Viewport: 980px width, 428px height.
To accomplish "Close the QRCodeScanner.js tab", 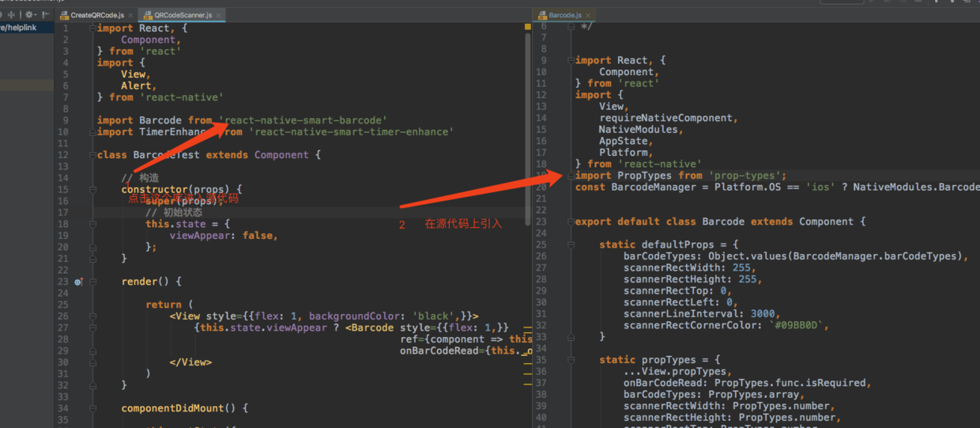I will point(219,15).
